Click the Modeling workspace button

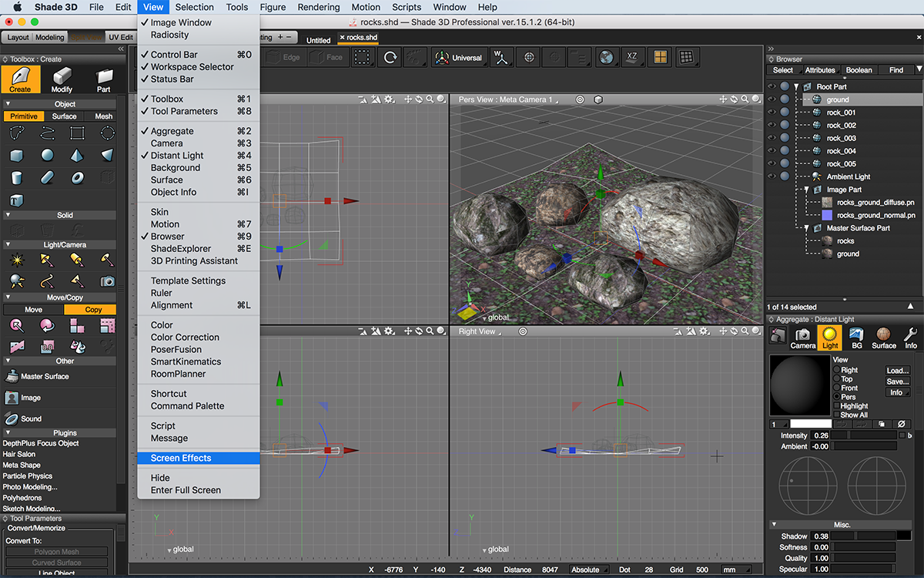[x=50, y=37]
